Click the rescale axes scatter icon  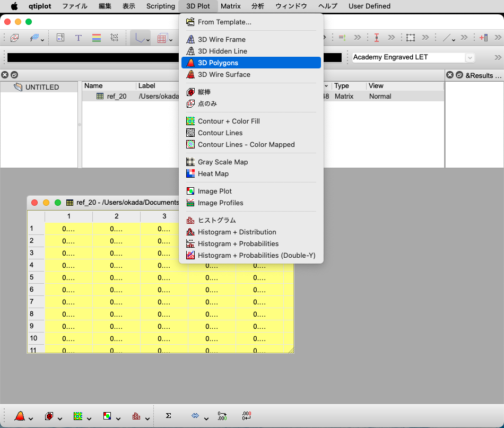click(114, 38)
